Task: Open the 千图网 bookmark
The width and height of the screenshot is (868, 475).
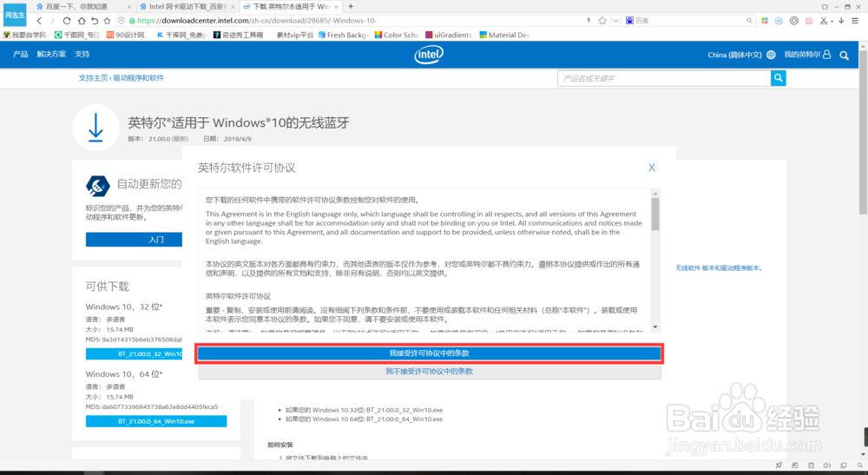Action: pos(77,35)
